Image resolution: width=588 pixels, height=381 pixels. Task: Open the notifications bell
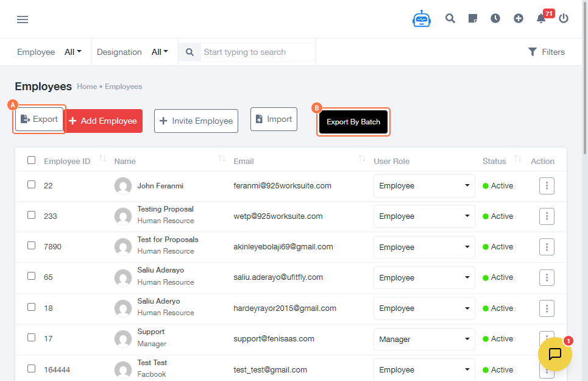541,18
